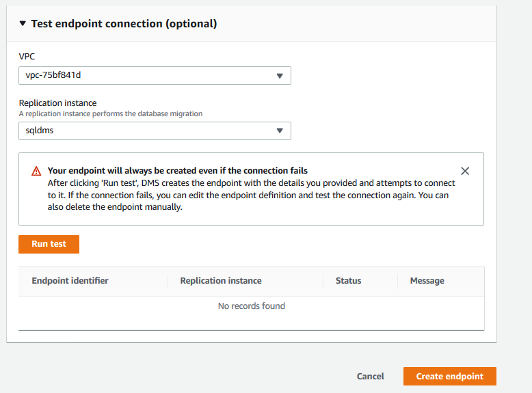The width and height of the screenshot is (532, 393).
Task: Click the divider between Status and Message columns
Action: click(397, 281)
